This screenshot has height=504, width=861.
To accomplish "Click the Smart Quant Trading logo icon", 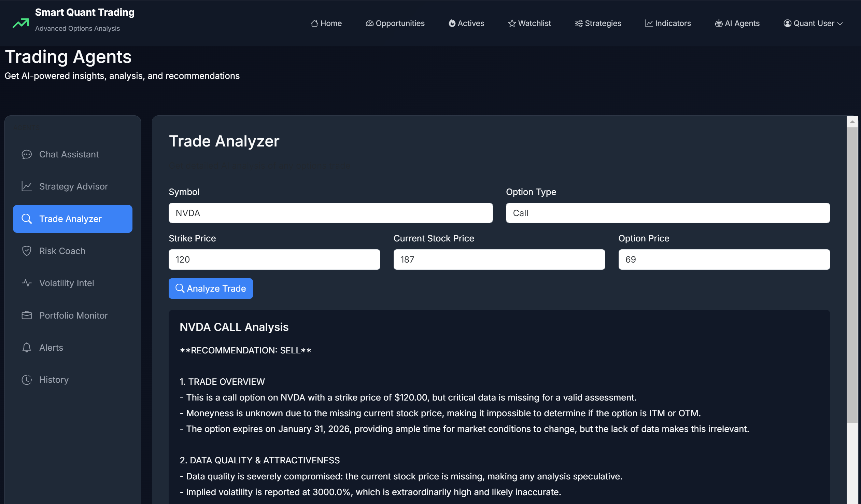I will click(x=20, y=22).
